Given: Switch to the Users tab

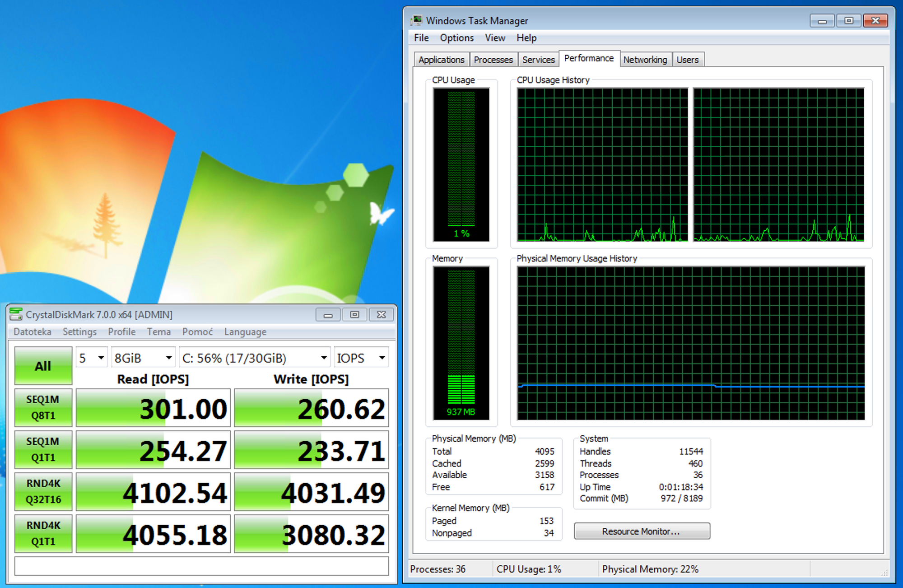Looking at the screenshot, I should click(688, 60).
